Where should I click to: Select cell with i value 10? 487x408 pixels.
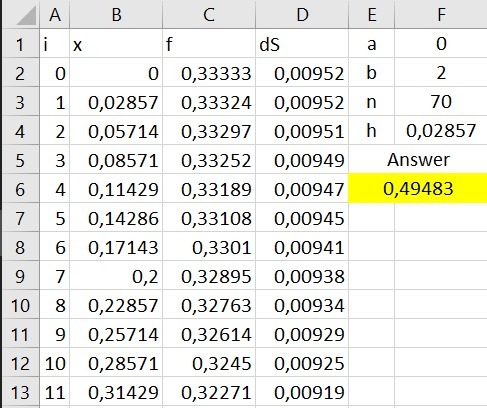(x=55, y=363)
